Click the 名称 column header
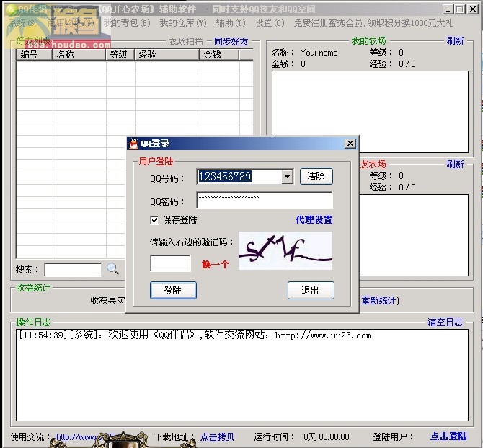This screenshot has width=483, height=448. [79, 55]
